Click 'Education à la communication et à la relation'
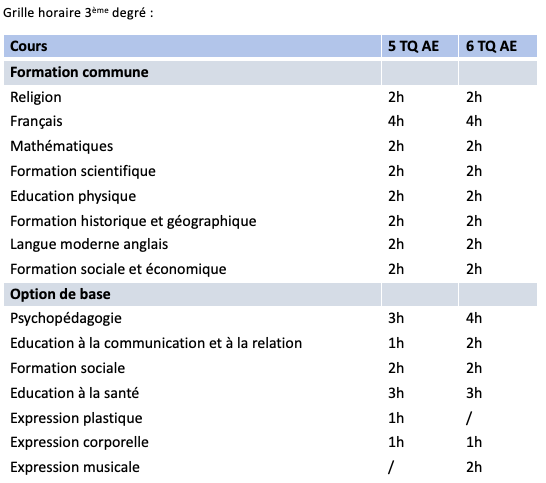Screen dimensions: 546x483 point(156,343)
